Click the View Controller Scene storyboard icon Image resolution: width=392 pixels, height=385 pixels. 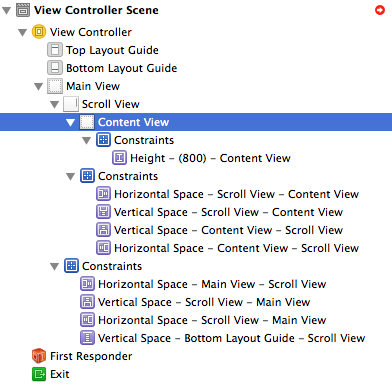click(23, 10)
